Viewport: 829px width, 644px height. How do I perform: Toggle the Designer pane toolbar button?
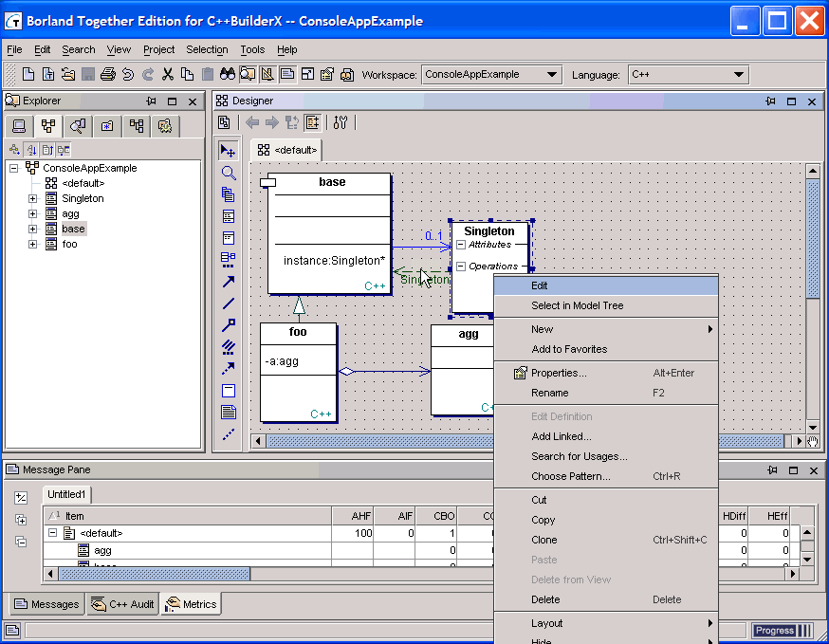pos(267,75)
